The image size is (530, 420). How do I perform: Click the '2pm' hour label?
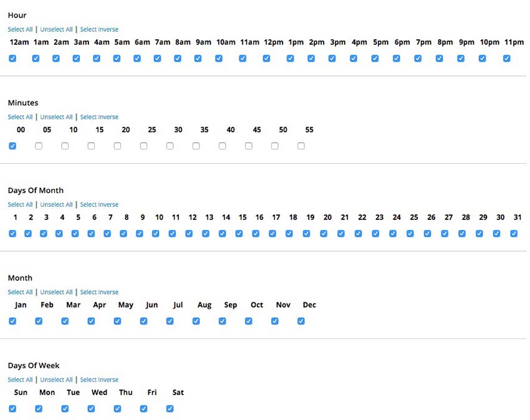tap(317, 42)
